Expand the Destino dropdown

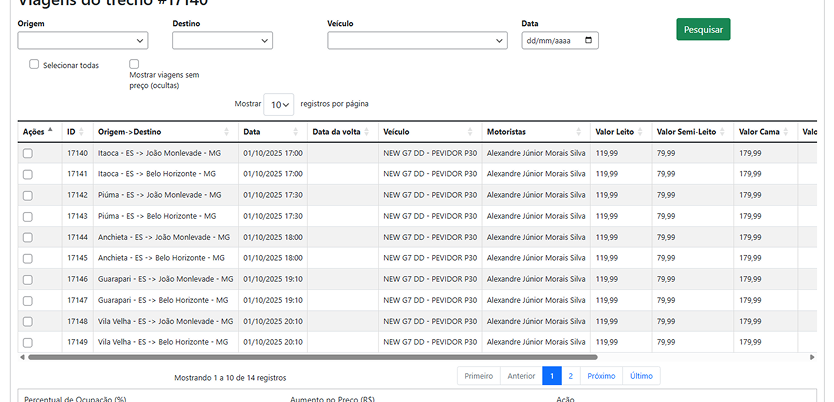tap(222, 41)
